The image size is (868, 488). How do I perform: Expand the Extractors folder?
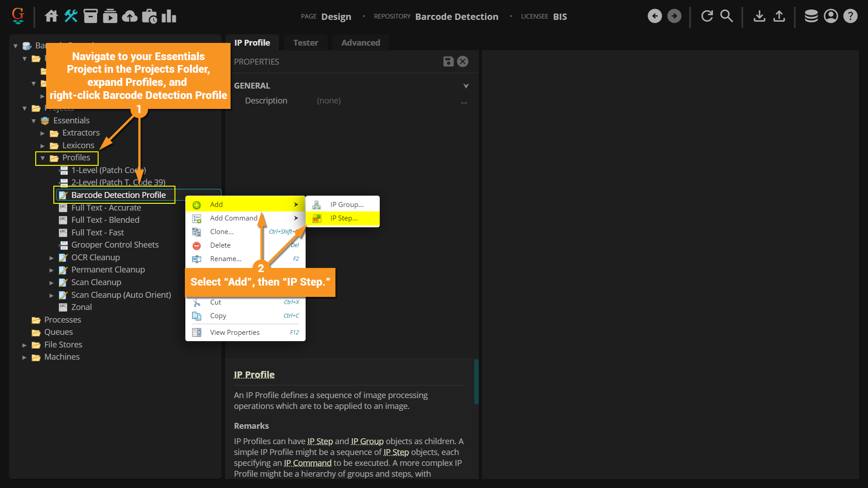click(42, 133)
